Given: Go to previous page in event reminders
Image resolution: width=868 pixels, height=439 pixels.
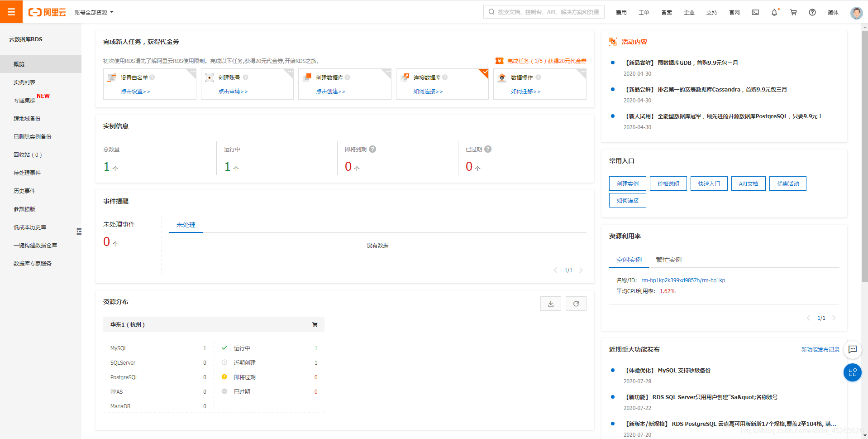Looking at the screenshot, I should [556, 270].
